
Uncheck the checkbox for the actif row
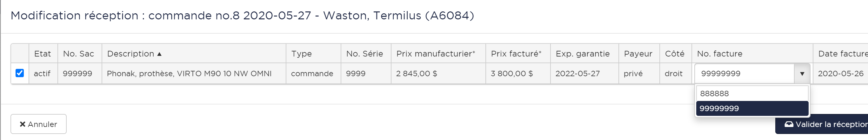point(20,73)
